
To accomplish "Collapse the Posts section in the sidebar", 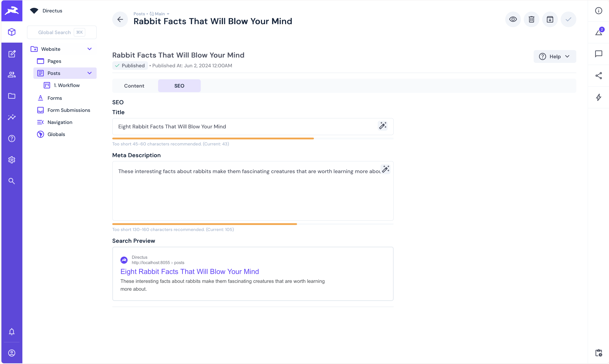I will pyautogui.click(x=90, y=73).
